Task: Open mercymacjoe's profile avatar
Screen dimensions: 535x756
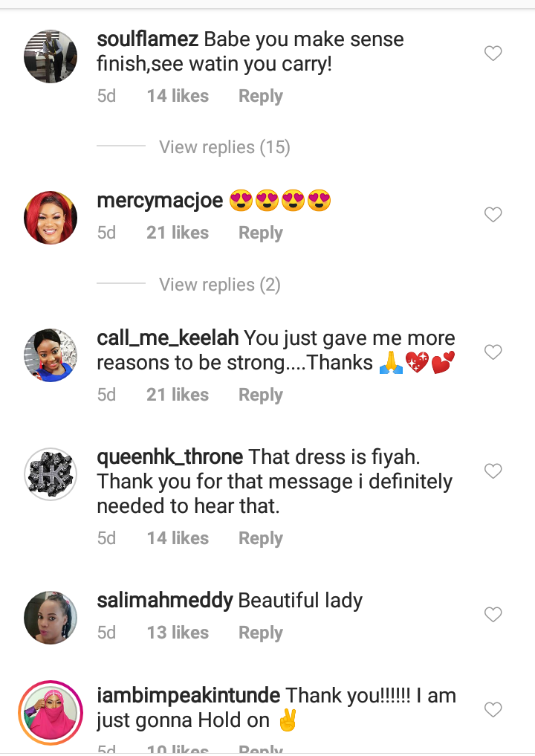Action: [x=51, y=218]
